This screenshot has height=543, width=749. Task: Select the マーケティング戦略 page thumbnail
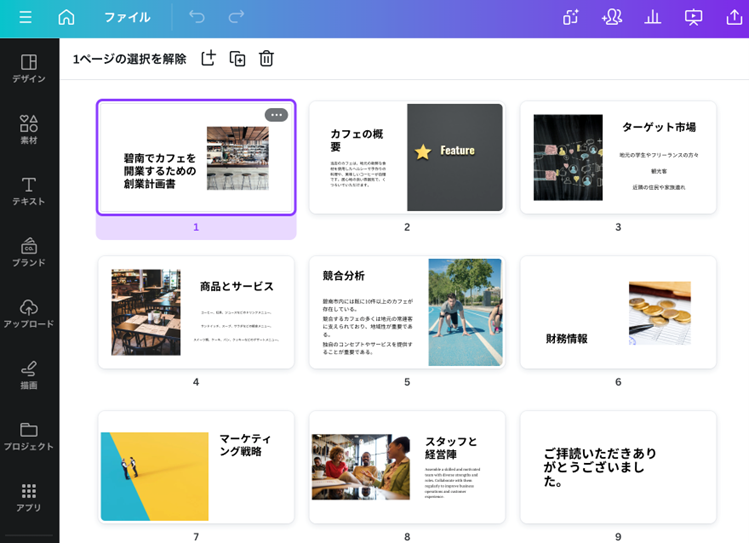click(196, 467)
